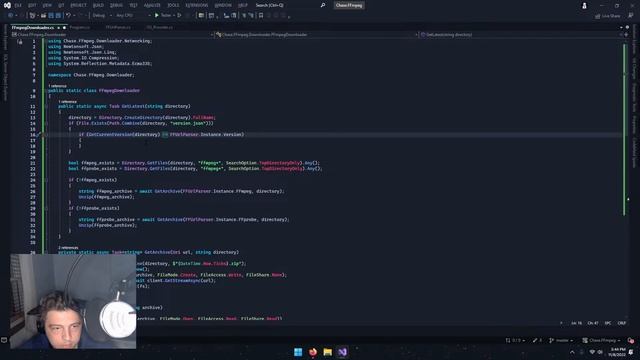Click the Live Share button

coord(608,16)
